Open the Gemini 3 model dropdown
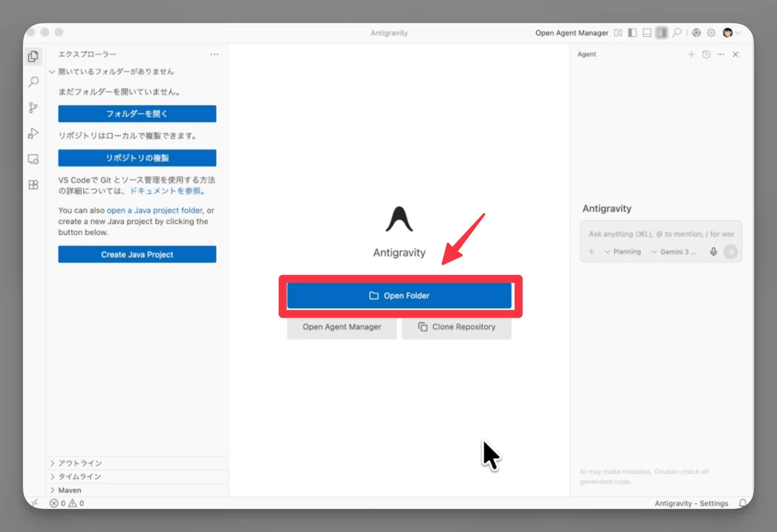The image size is (777, 532). 674,252
